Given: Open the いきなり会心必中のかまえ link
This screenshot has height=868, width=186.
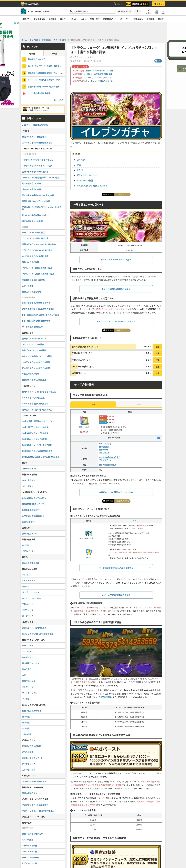Looking at the screenshot, I should pos(109,457).
